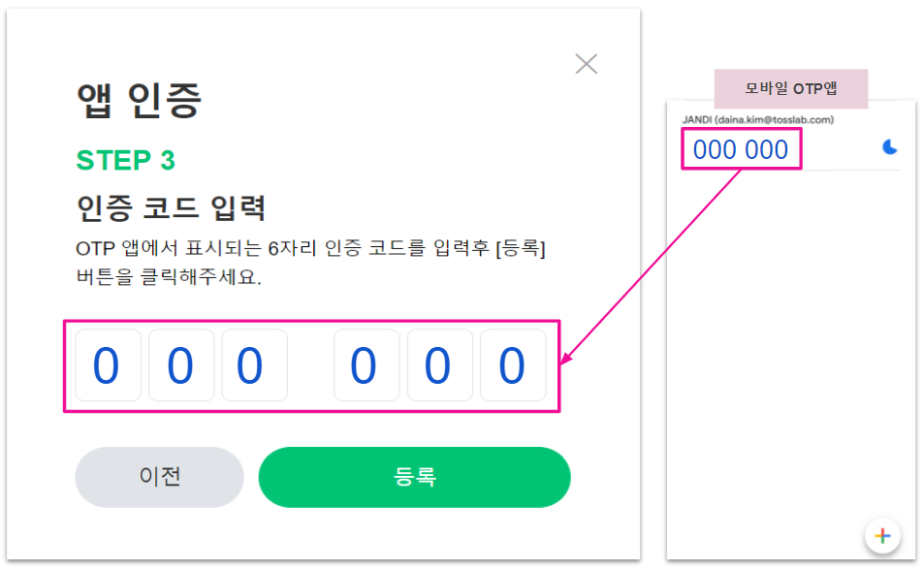924x568 pixels.
Task: Click the first digit box of the code
Action: [x=106, y=365]
